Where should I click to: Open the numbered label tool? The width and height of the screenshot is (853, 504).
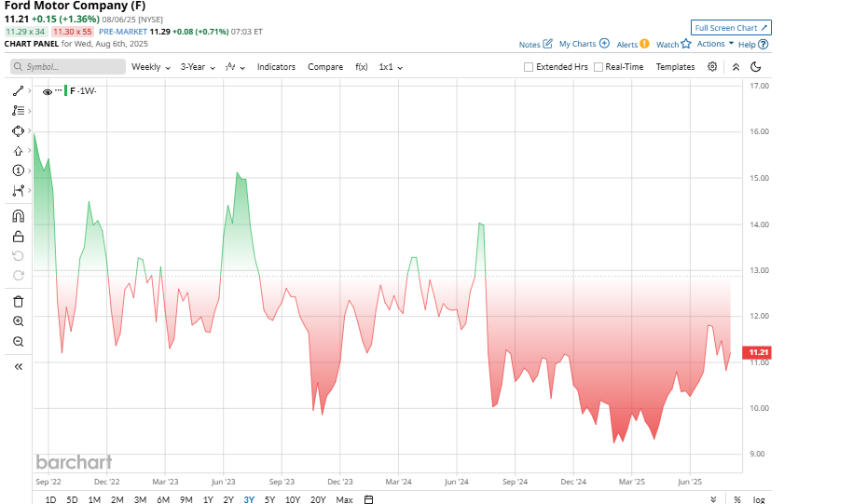[18, 170]
